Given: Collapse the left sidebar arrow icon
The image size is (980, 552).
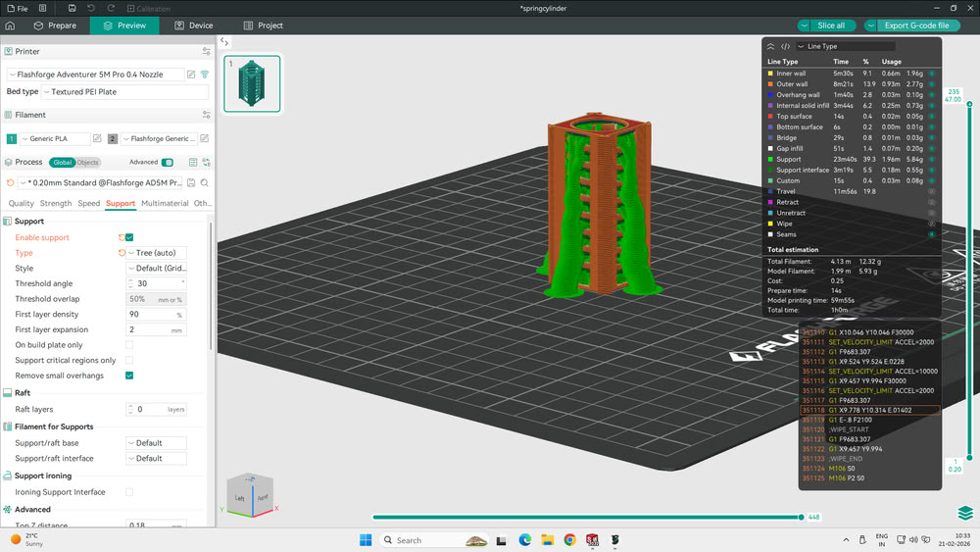Looking at the screenshot, I should click(224, 42).
